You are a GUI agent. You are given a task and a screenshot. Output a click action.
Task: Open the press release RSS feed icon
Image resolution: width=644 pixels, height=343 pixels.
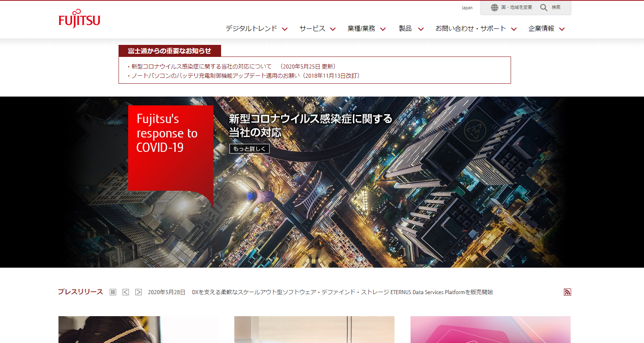[567, 292]
